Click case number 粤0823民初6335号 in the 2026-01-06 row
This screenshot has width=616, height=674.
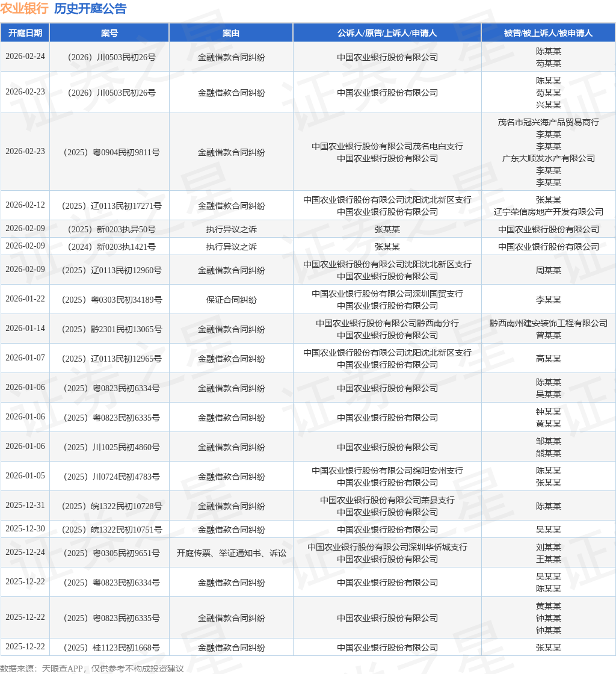[x=112, y=418]
